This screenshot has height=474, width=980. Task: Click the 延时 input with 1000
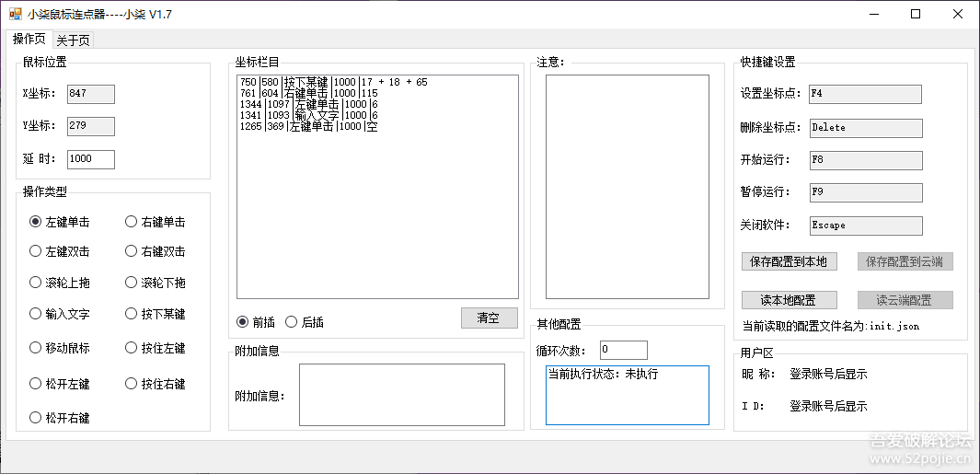(x=90, y=159)
